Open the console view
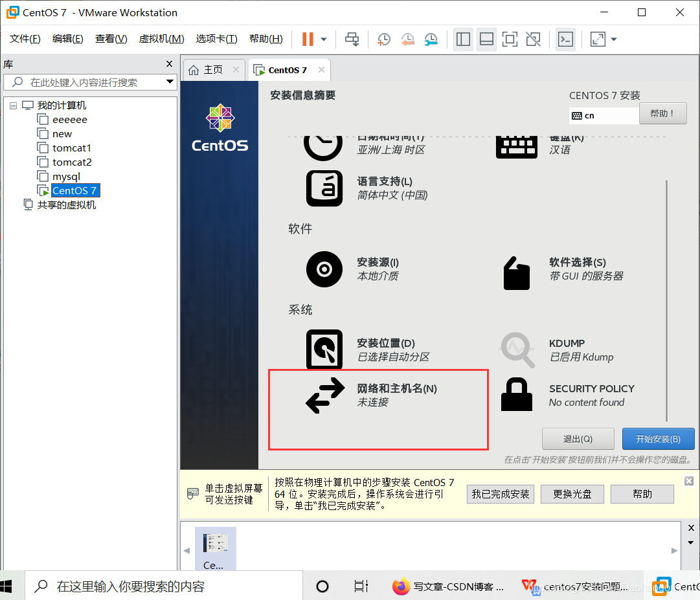This screenshot has height=600, width=700. point(565,39)
